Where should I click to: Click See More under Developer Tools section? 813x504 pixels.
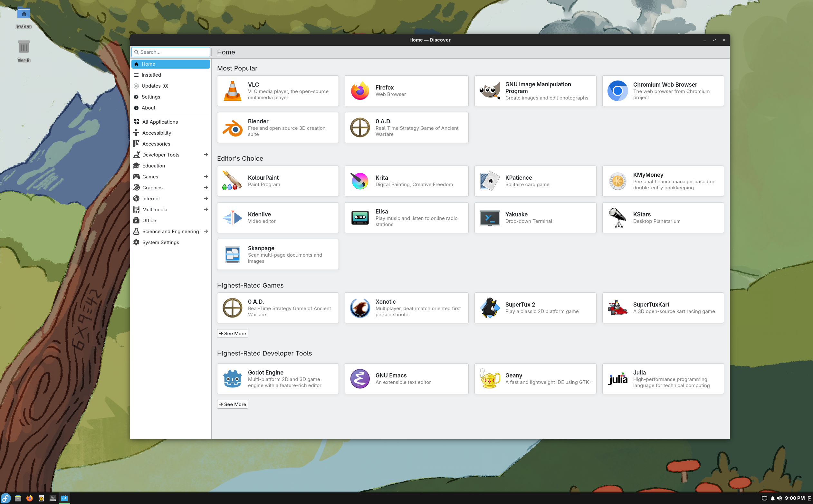[232, 404]
